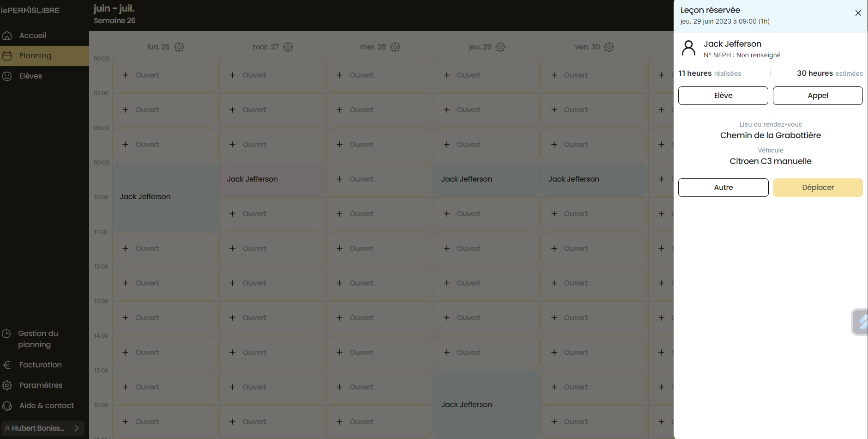This screenshot has width=868, height=439.
Task: Click the gear icon beside mer. 28
Action: tap(395, 47)
